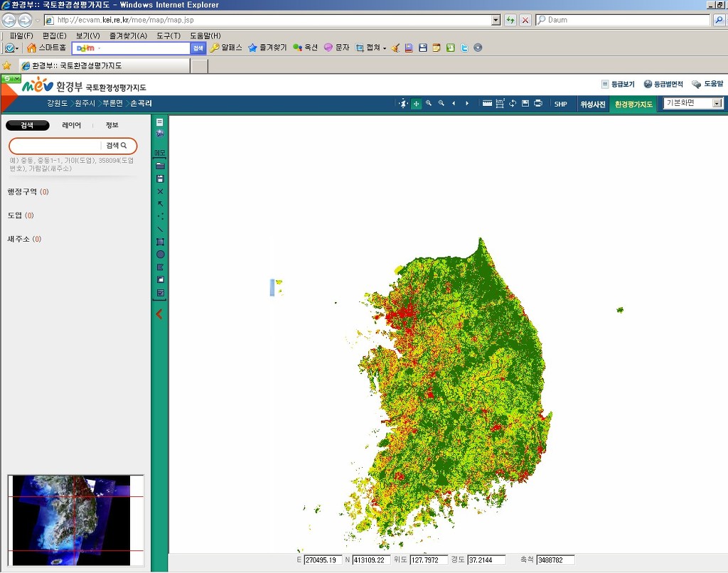Select the draw circle memo tool
Viewport: 728px width, 573px height.
(x=160, y=255)
